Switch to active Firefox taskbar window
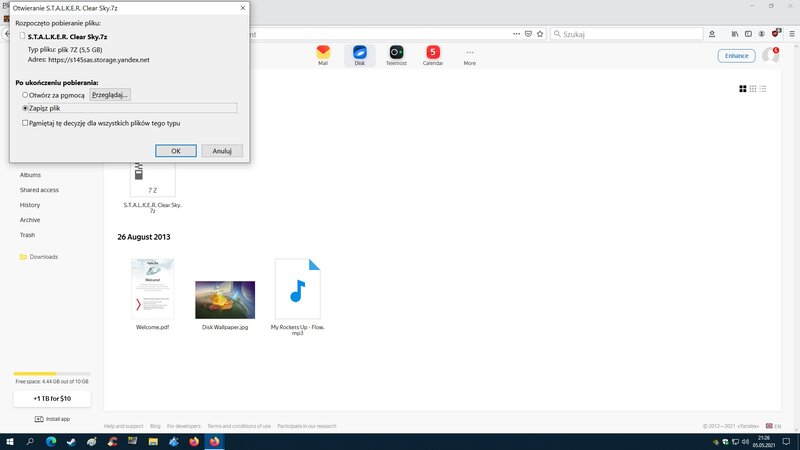800x450 pixels. click(x=214, y=442)
